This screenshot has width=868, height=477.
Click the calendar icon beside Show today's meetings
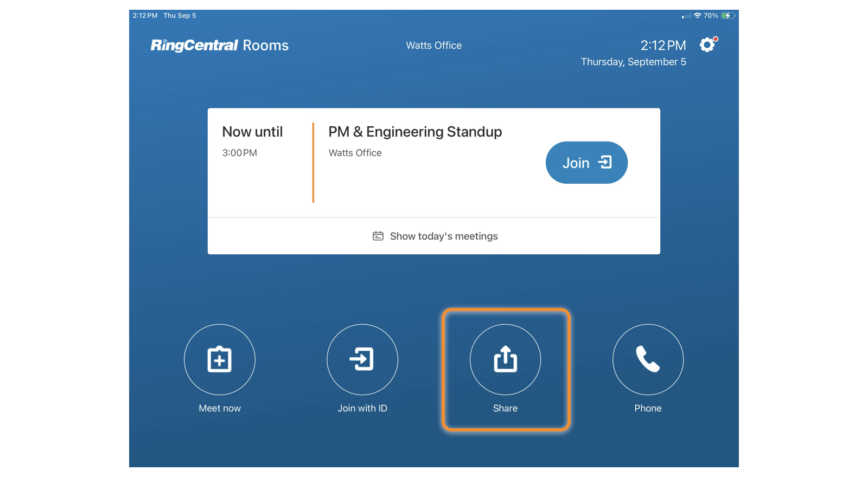click(x=378, y=236)
